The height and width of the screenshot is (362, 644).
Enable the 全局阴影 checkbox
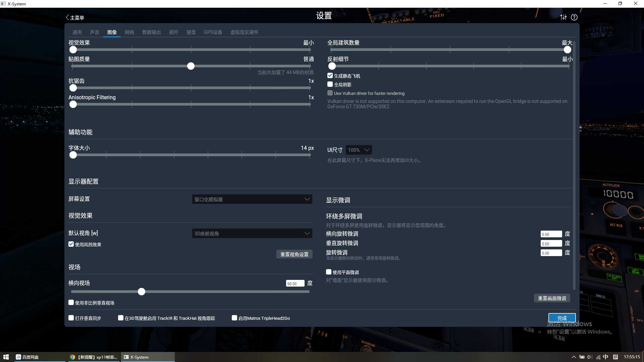[330, 84]
